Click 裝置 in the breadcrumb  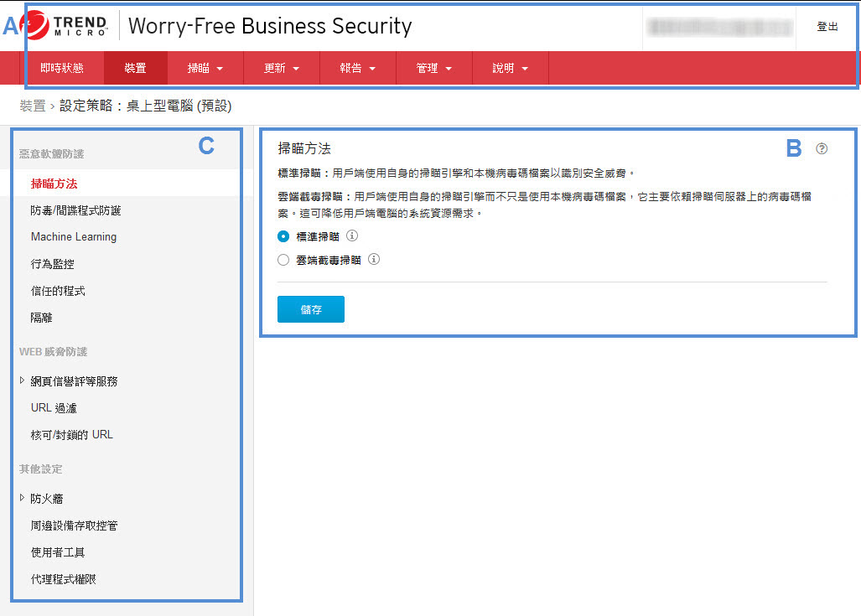click(x=33, y=106)
